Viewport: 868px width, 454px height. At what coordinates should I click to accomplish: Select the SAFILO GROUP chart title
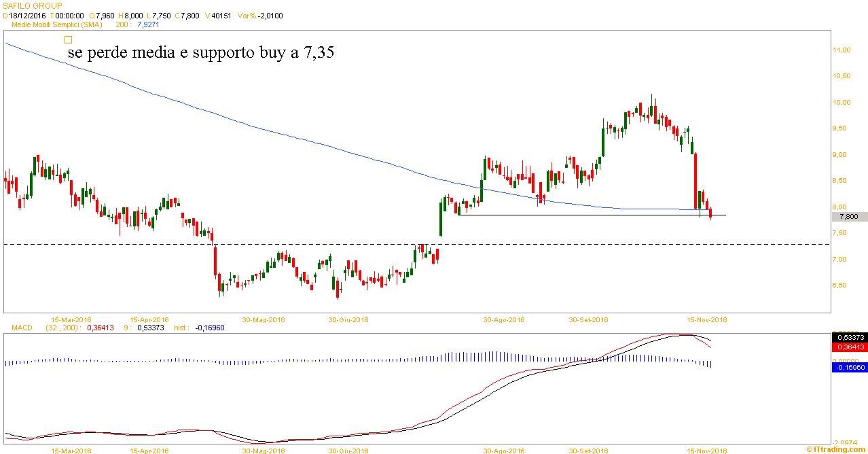coord(33,5)
